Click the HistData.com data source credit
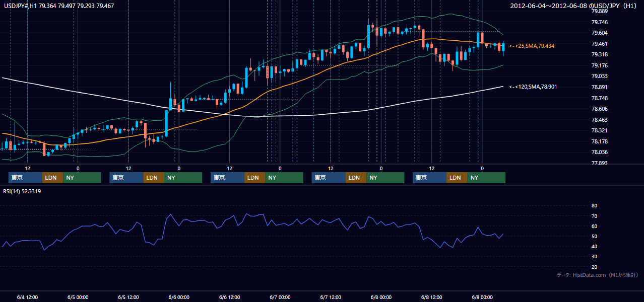 (598, 275)
